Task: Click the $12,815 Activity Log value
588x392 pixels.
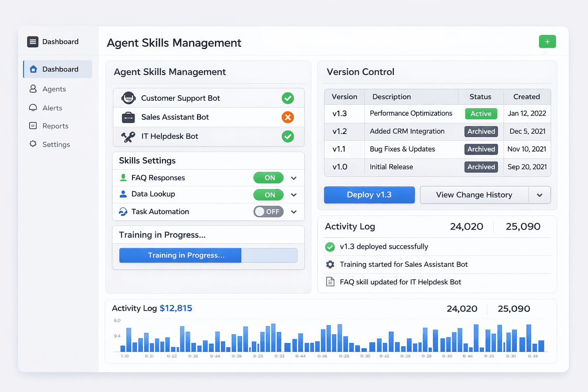Action: [x=176, y=308]
